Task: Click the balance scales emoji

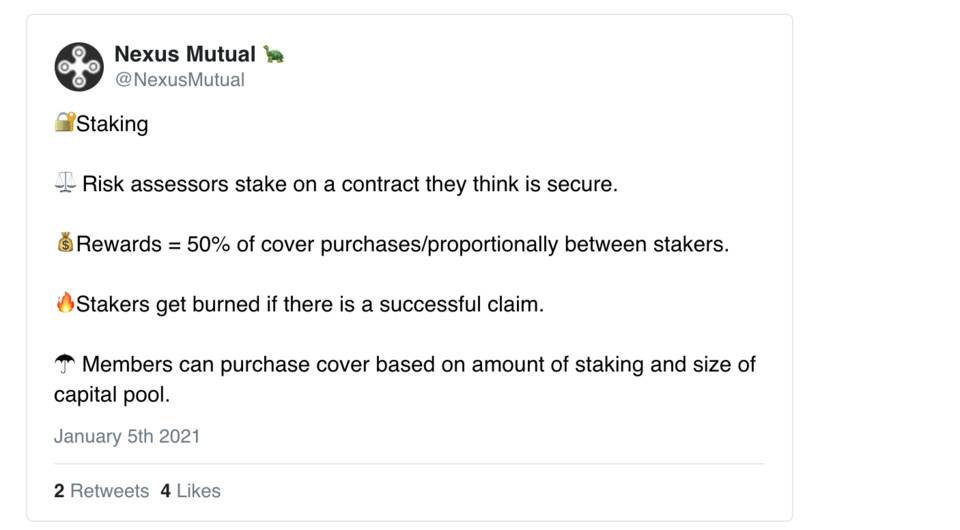Action: click(x=65, y=184)
